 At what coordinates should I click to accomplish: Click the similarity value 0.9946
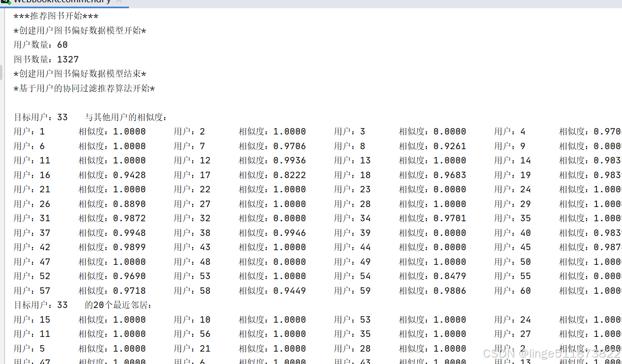point(290,233)
